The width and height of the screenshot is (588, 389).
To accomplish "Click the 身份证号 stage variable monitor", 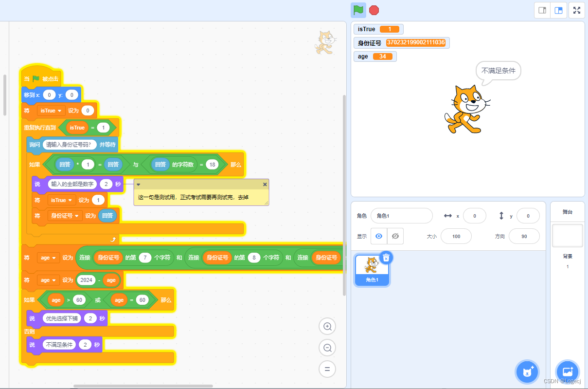I will click(402, 43).
